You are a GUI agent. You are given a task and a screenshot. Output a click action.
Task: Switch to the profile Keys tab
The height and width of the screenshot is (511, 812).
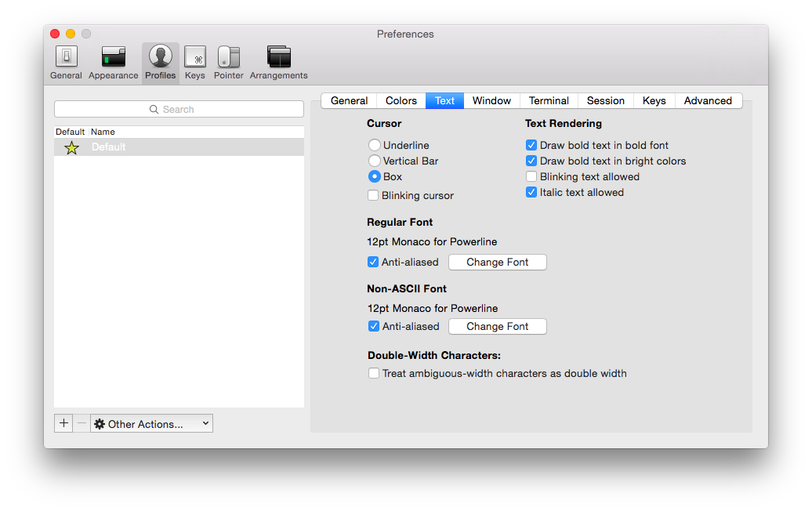click(654, 100)
